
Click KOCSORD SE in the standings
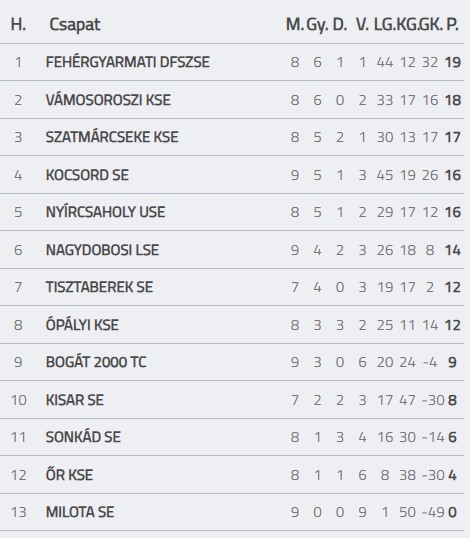point(87,175)
